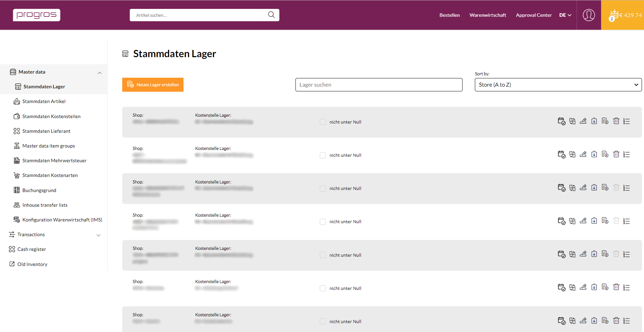Click the 'Neues Lager erstellen' button

[x=153, y=85]
